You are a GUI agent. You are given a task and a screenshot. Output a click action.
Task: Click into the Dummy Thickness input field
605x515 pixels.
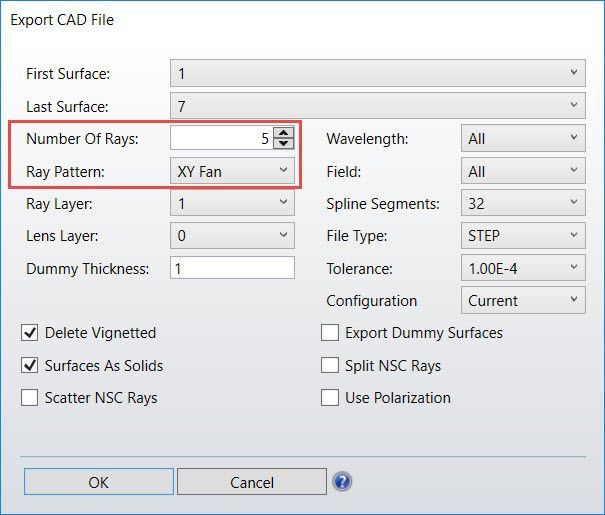coord(232,268)
